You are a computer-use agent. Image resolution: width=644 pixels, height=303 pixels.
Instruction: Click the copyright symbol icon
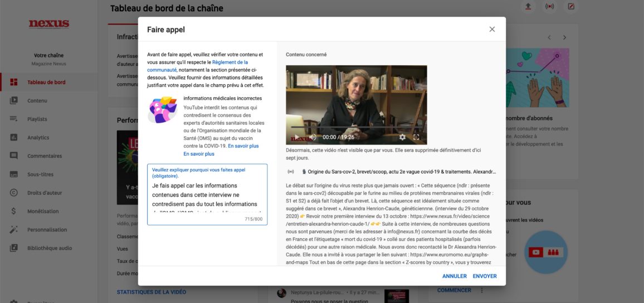(x=13, y=193)
